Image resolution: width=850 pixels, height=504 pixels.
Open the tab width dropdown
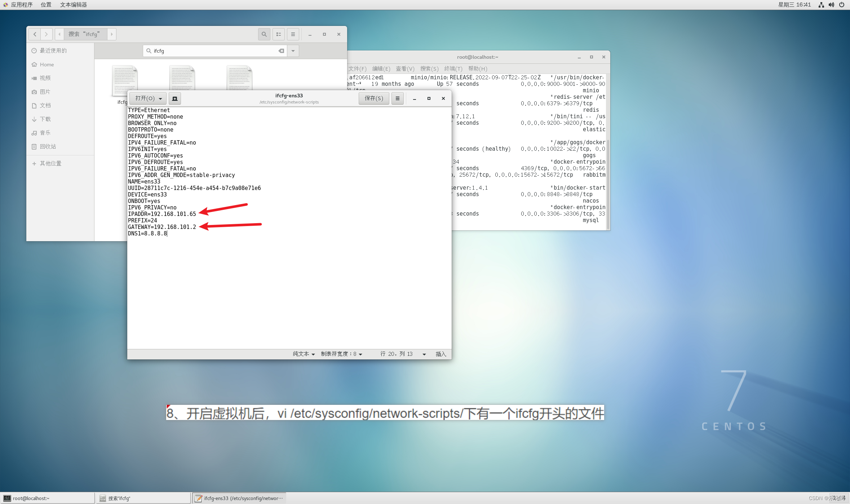(x=341, y=354)
